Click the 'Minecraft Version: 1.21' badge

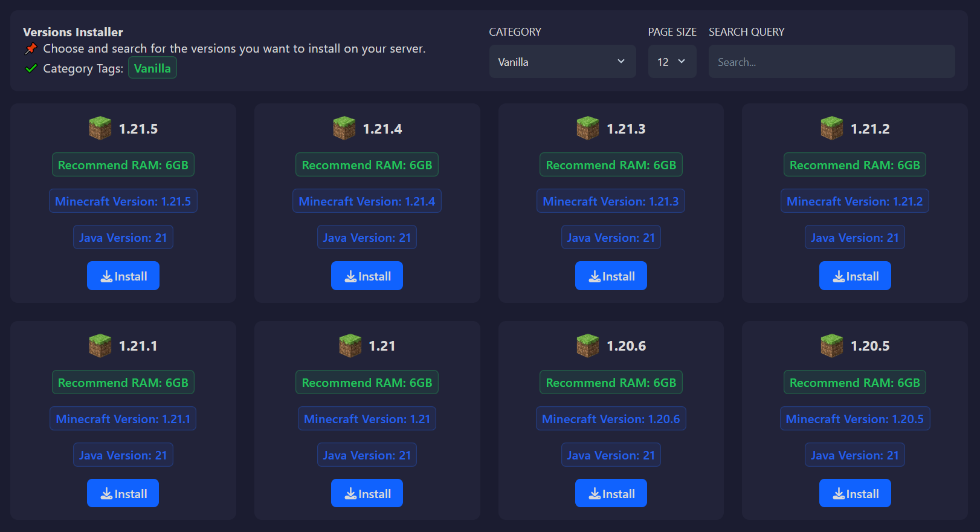(x=367, y=418)
